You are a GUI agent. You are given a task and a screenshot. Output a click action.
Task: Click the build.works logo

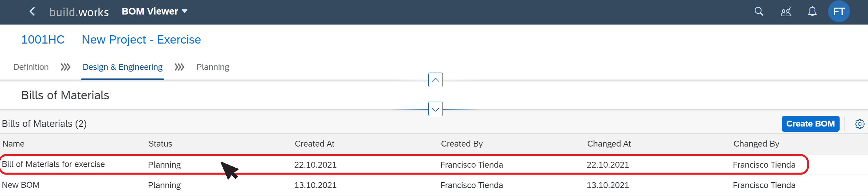tap(79, 12)
